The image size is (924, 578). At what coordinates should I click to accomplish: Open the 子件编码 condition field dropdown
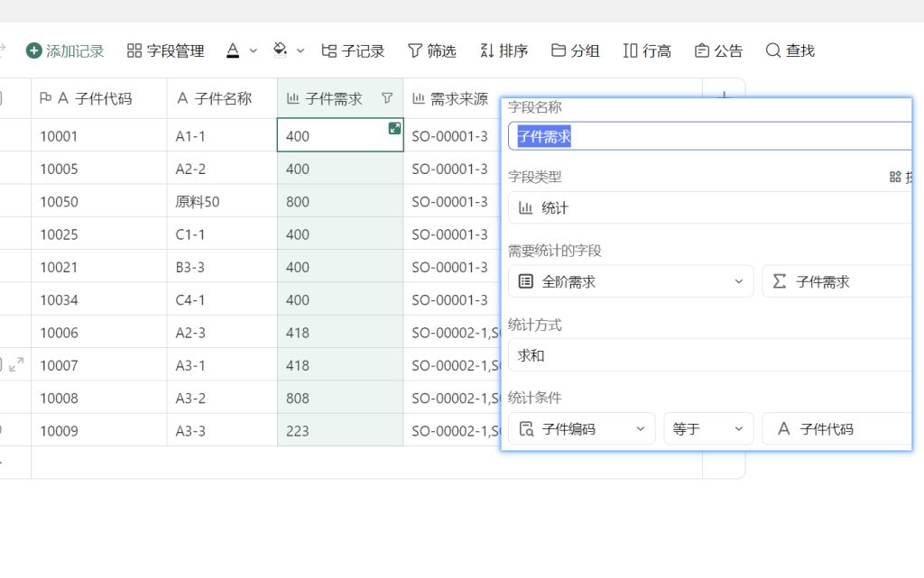582,428
